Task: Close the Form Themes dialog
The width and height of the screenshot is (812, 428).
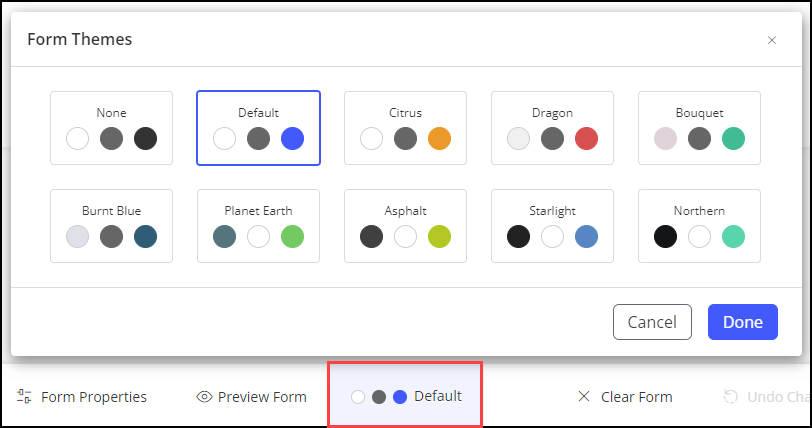Action: coord(771,41)
